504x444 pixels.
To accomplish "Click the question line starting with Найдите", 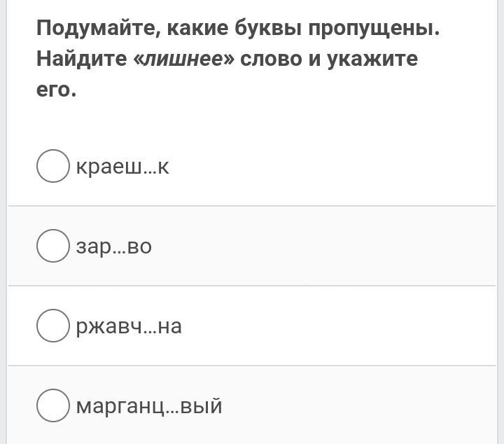I will [227, 59].
